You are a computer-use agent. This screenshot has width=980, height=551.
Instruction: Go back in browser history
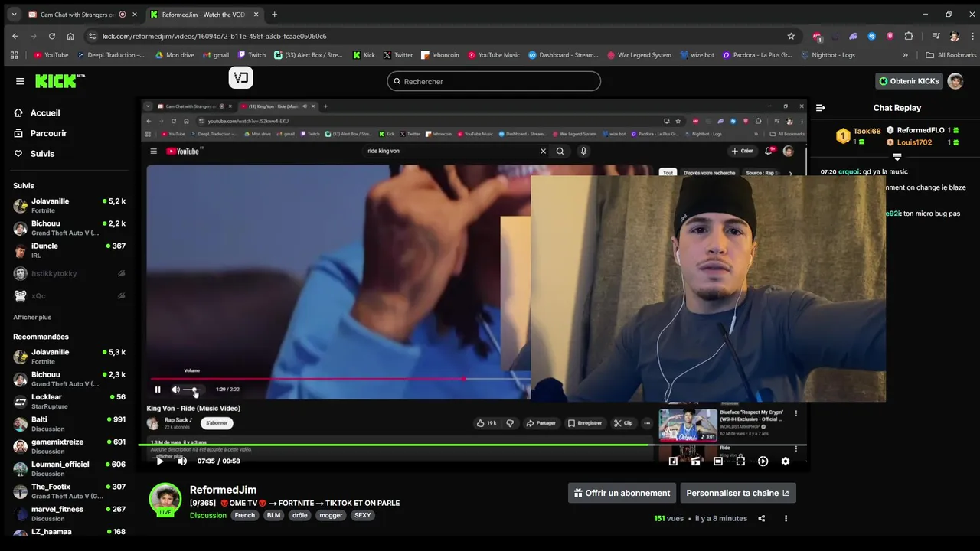click(x=15, y=36)
